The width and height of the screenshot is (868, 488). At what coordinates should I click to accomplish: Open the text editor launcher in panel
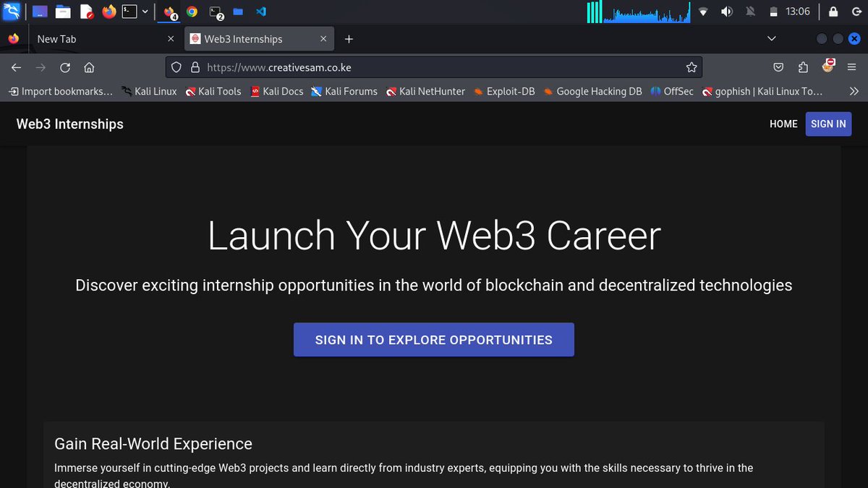87,12
